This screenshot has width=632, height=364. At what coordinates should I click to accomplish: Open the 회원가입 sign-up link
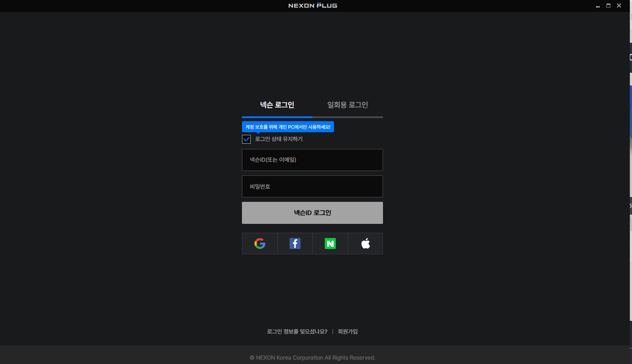click(348, 331)
